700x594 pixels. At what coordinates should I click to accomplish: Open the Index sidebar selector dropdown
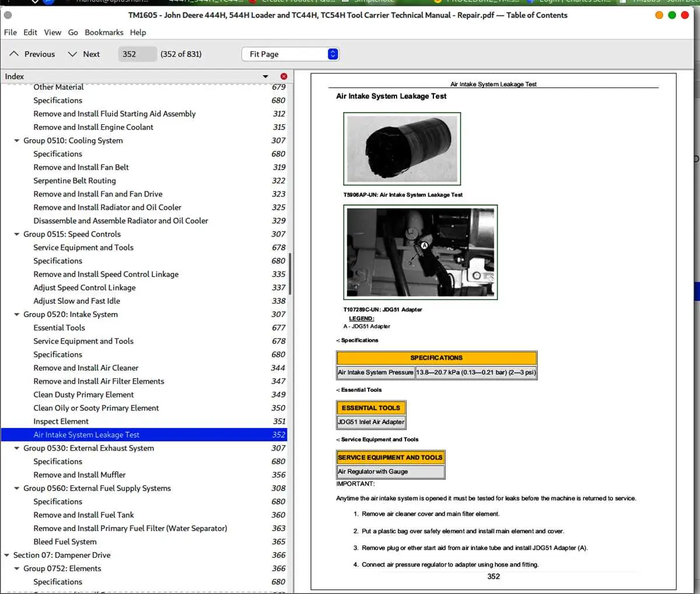[265, 76]
